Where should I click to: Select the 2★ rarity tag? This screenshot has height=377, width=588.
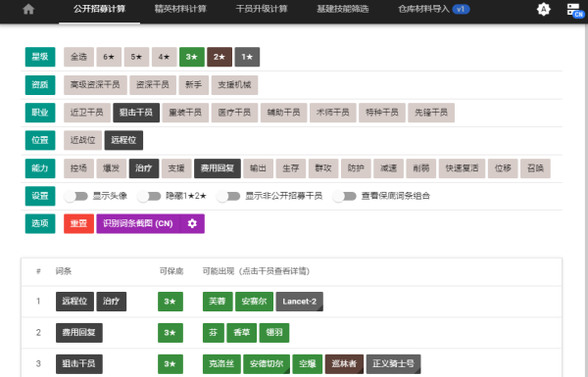pos(220,57)
